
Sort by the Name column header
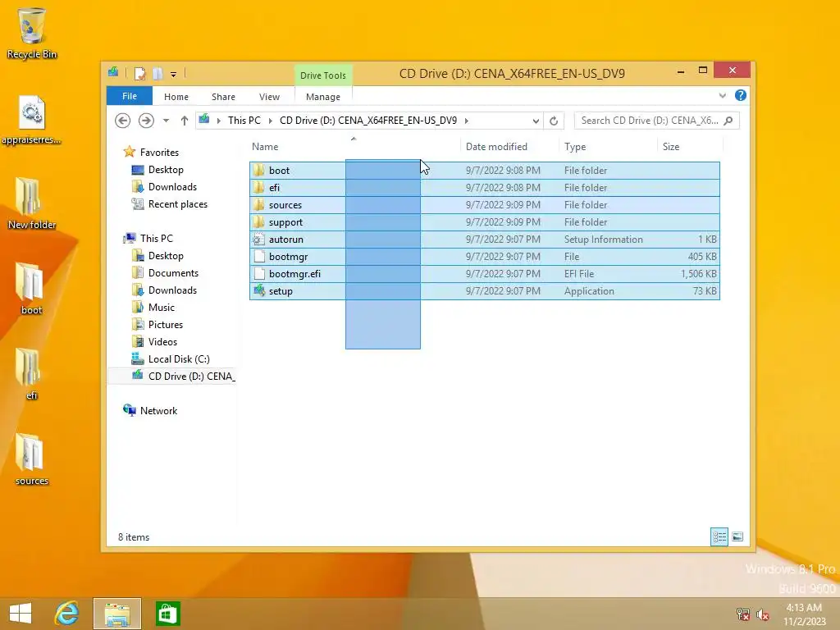354,147
